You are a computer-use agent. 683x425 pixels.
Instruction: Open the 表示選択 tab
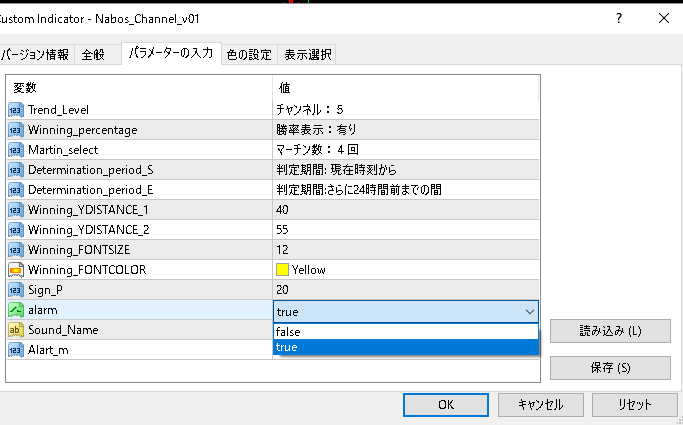coord(308,54)
